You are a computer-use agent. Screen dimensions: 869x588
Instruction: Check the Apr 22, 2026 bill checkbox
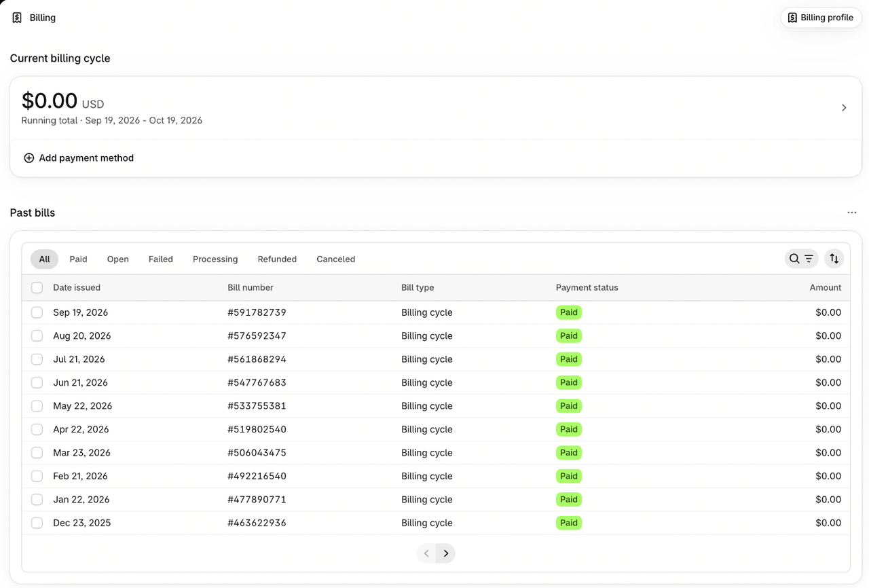point(37,429)
